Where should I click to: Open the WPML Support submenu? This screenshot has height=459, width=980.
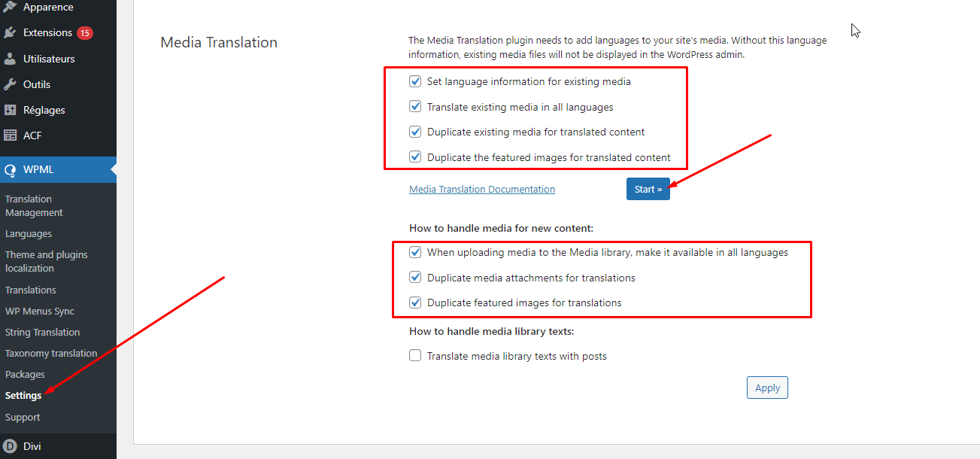(23, 417)
